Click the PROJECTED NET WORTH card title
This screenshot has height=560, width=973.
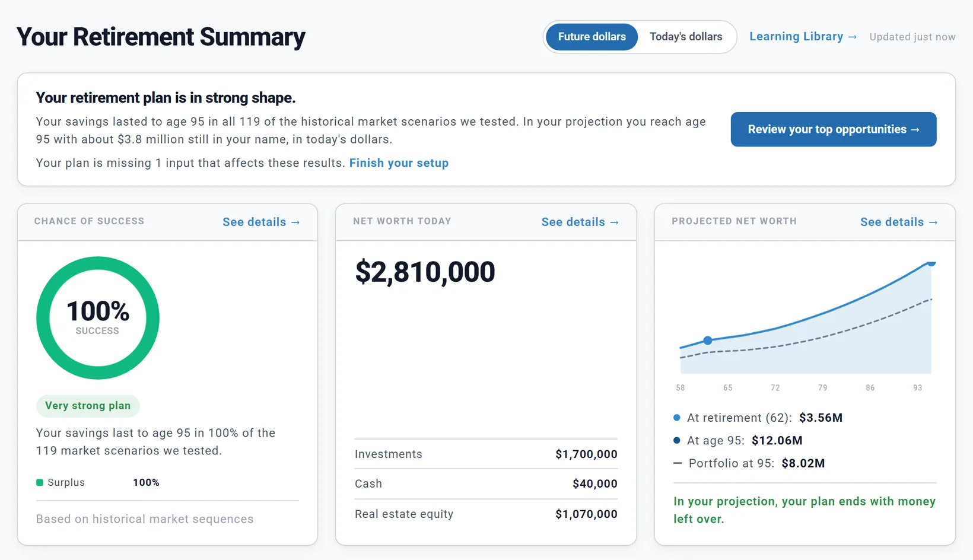click(734, 221)
